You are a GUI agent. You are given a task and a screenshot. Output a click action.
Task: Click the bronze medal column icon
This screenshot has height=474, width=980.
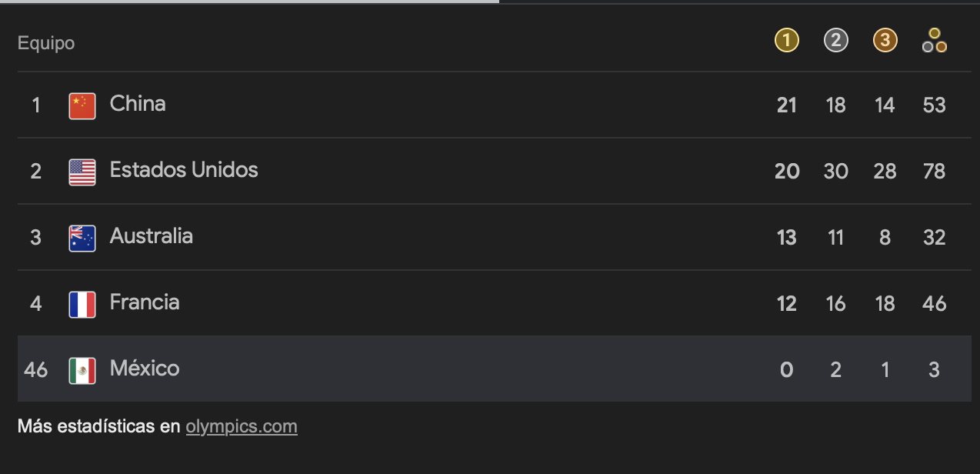[885, 41]
